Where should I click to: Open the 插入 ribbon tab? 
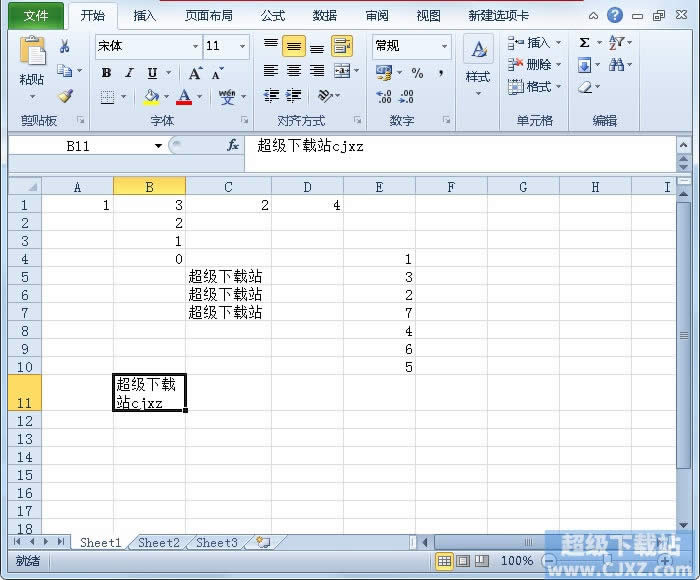click(x=145, y=16)
